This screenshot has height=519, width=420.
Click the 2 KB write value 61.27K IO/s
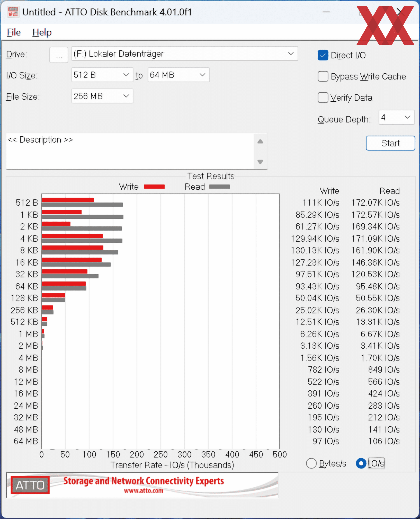point(317,227)
